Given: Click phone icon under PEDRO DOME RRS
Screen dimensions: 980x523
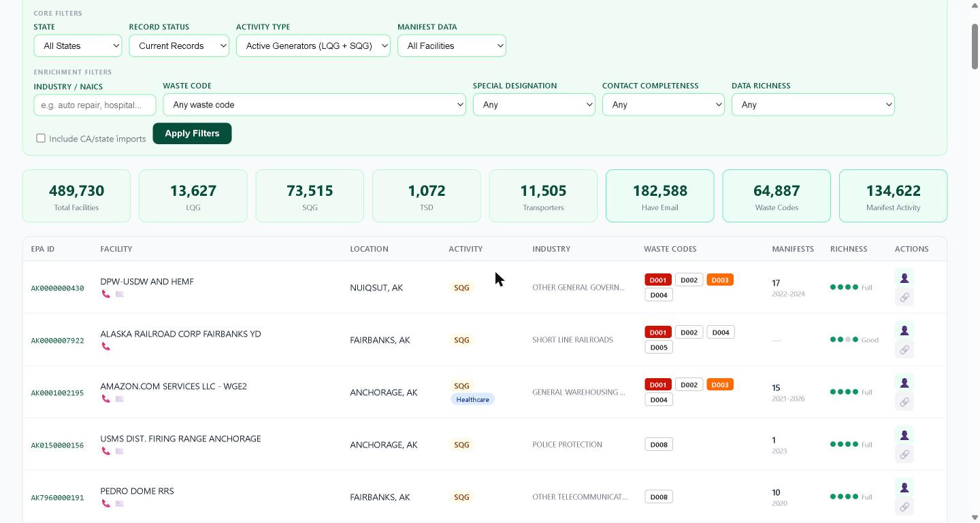Looking at the screenshot, I should pyautogui.click(x=105, y=503).
